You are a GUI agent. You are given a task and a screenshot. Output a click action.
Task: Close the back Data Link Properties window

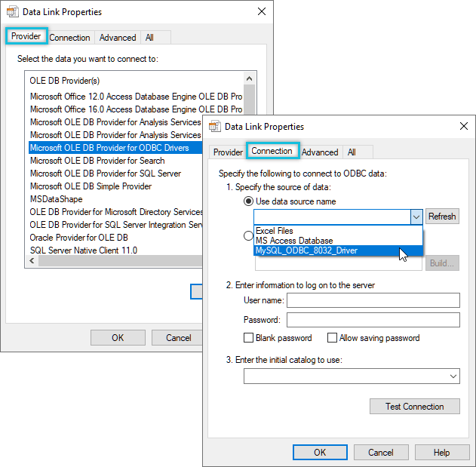coord(261,11)
